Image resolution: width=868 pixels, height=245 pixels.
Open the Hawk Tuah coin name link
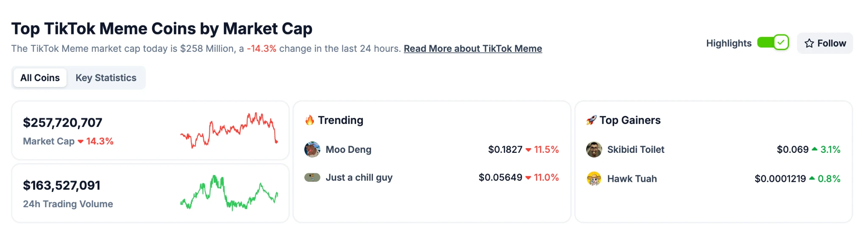click(x=632, y=179)
